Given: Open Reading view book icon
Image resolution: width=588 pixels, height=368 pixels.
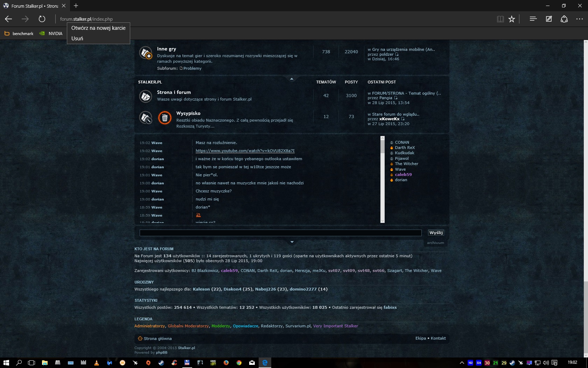Looking at the screenshot, I should [x=500, y=19].
